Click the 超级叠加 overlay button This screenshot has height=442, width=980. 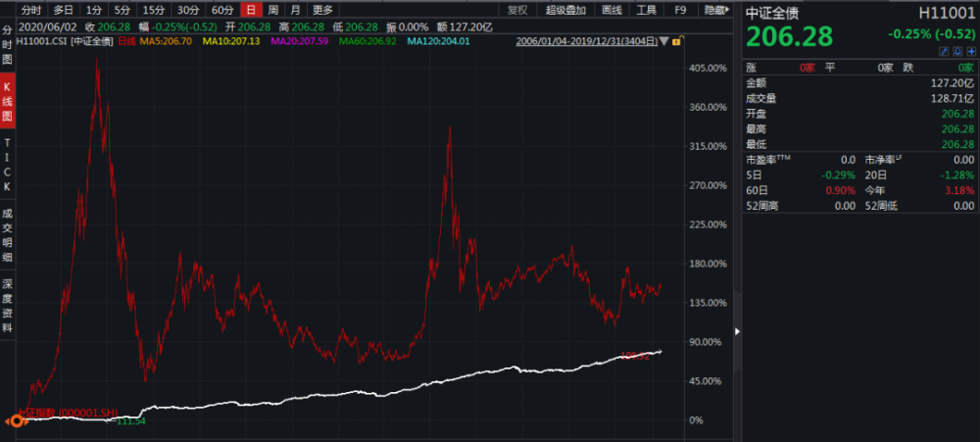click(565, 10)
